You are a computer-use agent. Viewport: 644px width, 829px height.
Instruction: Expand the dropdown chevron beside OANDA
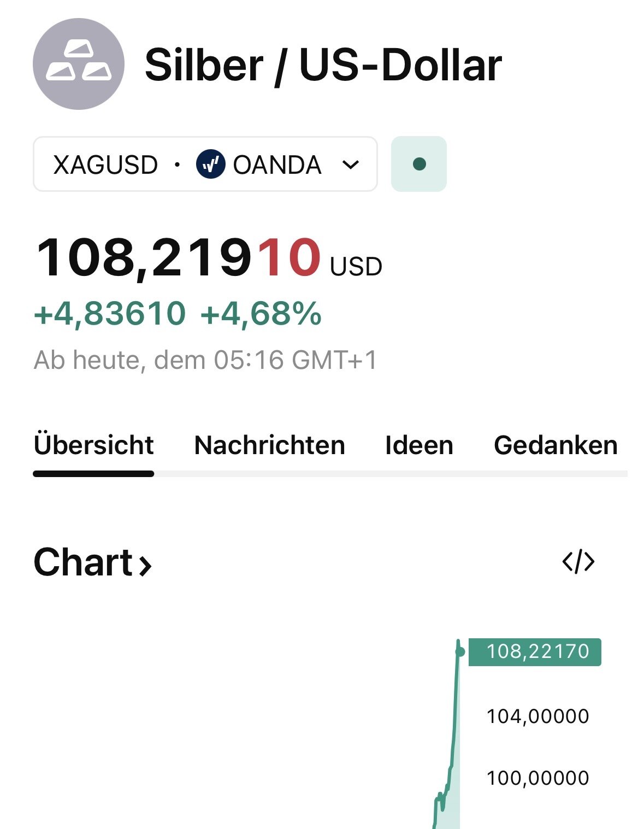[350, 164]
